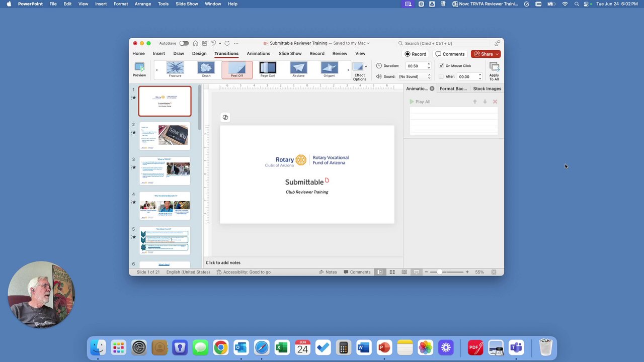
Task: Apply the Origami transition
Action: 329,69
